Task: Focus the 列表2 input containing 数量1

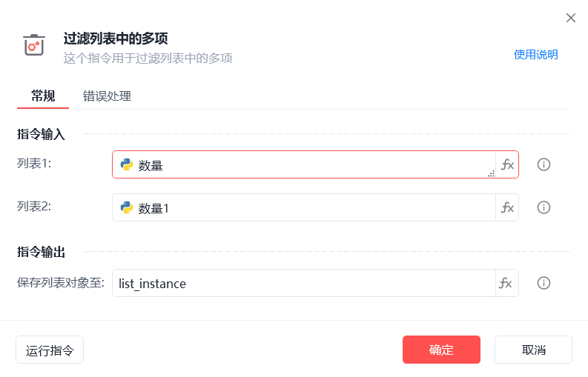Action: coord(304,207)
